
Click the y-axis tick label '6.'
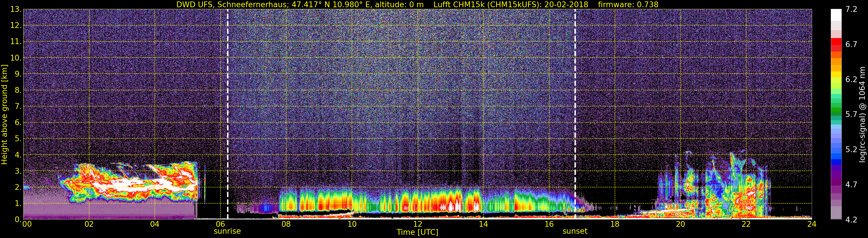click(18, 123)
